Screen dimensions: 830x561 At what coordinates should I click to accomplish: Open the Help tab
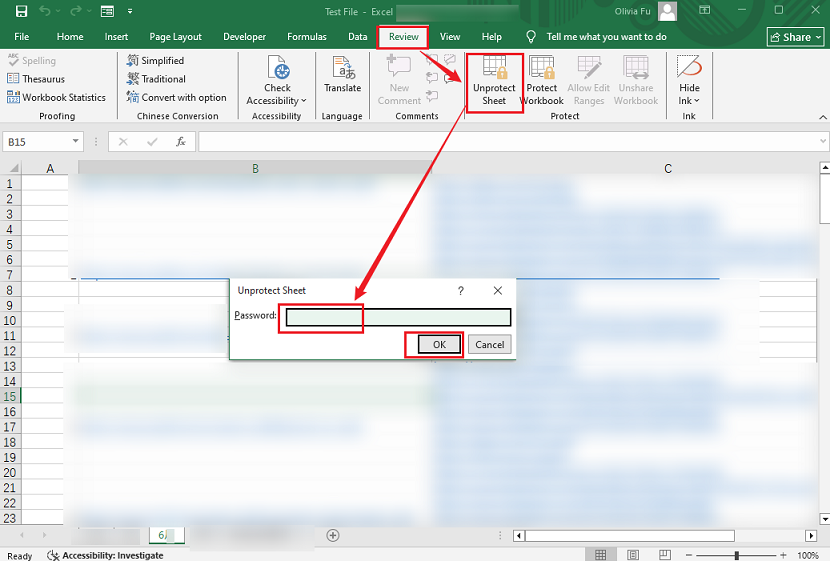point(491,37)
